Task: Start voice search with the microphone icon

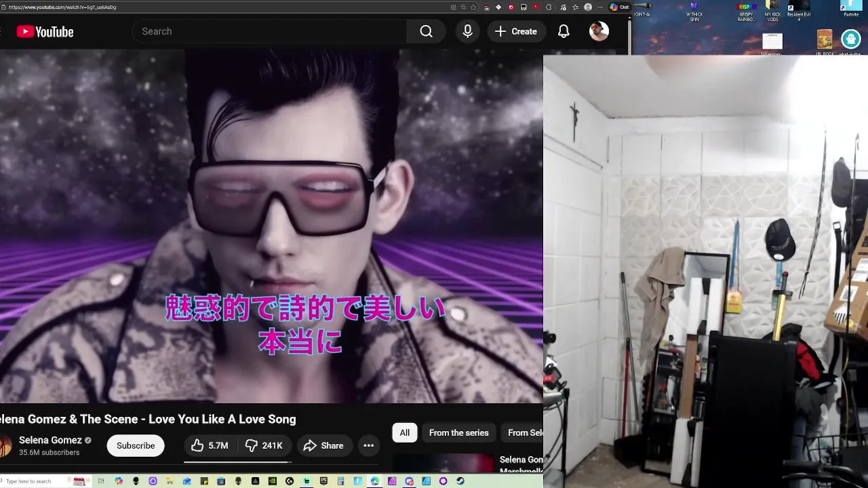Action: coord(467,31)
